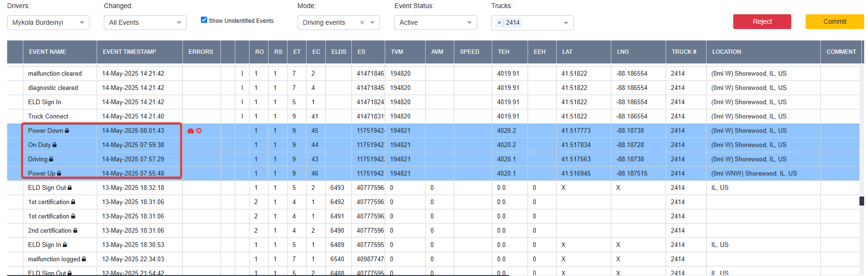Open the Drivers dropdown Mykola Burdeinyi
The image size is (868, 276).
pos(48,22)
